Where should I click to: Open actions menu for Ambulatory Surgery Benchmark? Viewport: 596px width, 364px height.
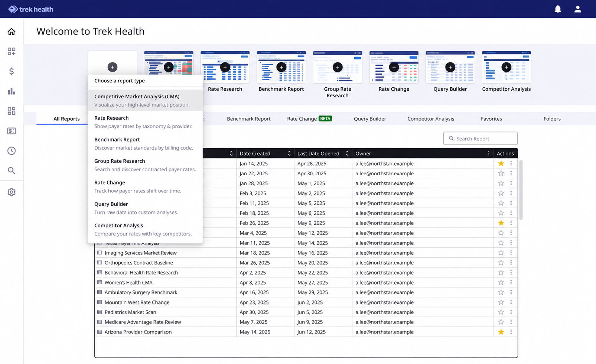coord(511,292)
